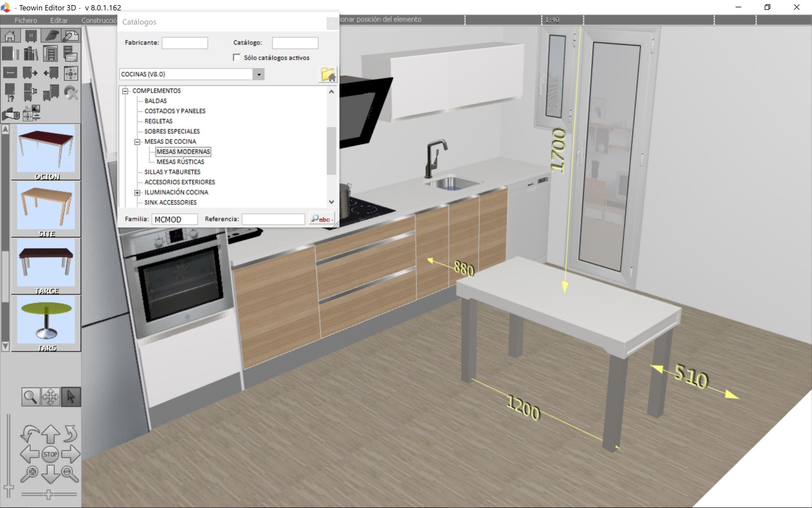Click the scene and render settings icon
This screenshot has height=508, width=812.
[x=31, y=113]
